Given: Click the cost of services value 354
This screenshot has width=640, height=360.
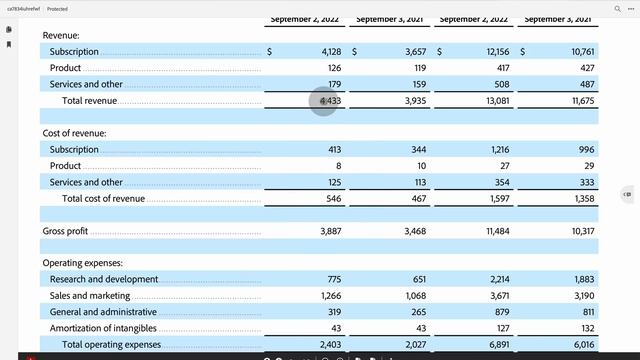Looking at the screenshot, I should pyautogui.click(x=502, y=182).
